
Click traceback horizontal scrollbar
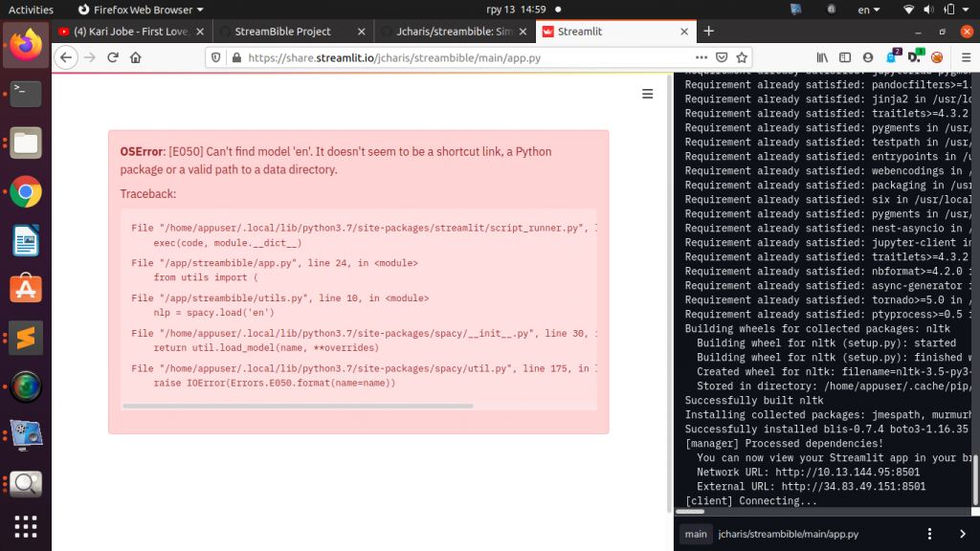click(299, 406)
